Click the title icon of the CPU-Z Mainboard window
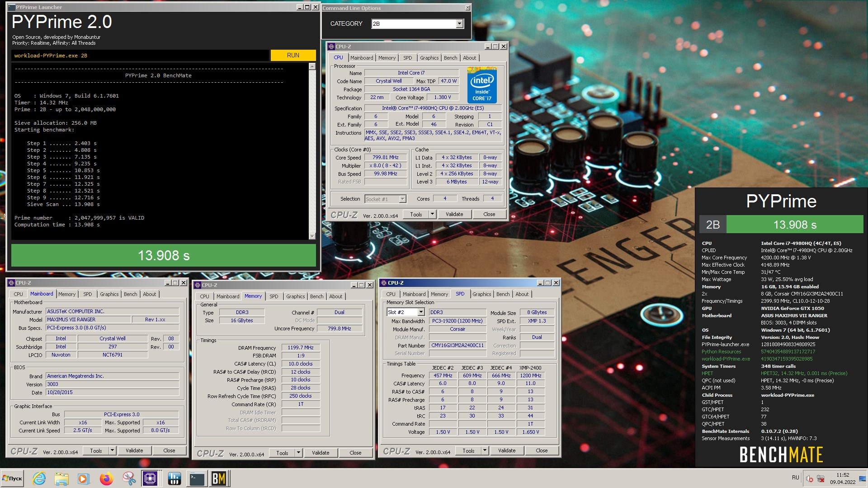This screenshot has height=488, width=868. (11, 283)
